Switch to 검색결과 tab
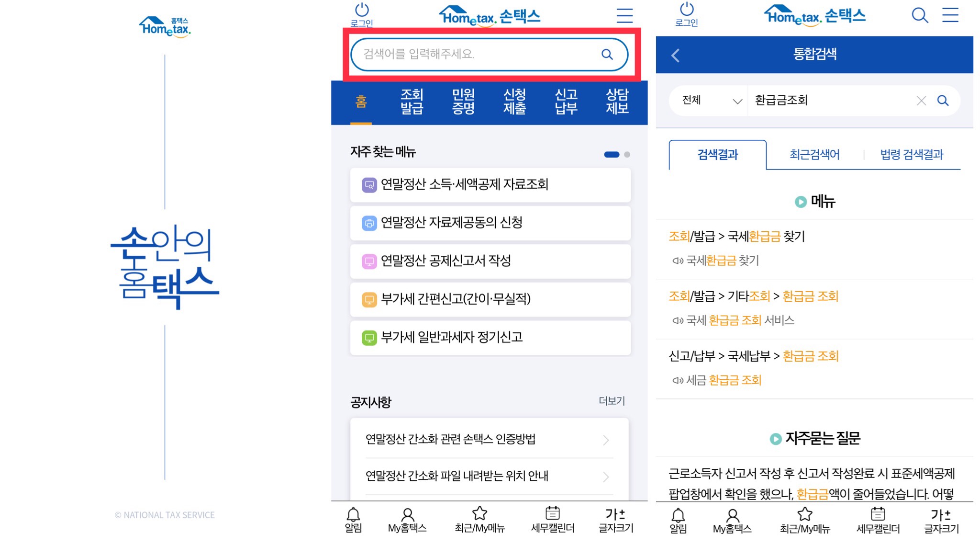This screenshot has width=980, height=545. (x=717, y=155)
